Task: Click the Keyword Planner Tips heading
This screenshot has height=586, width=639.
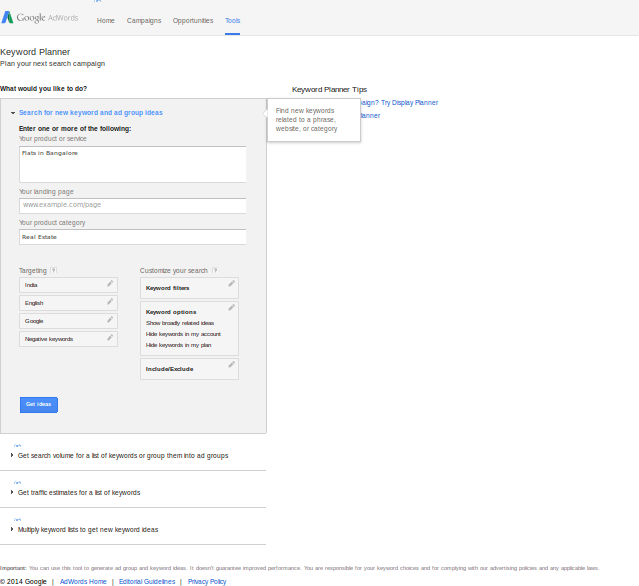Action: point(329,90)
